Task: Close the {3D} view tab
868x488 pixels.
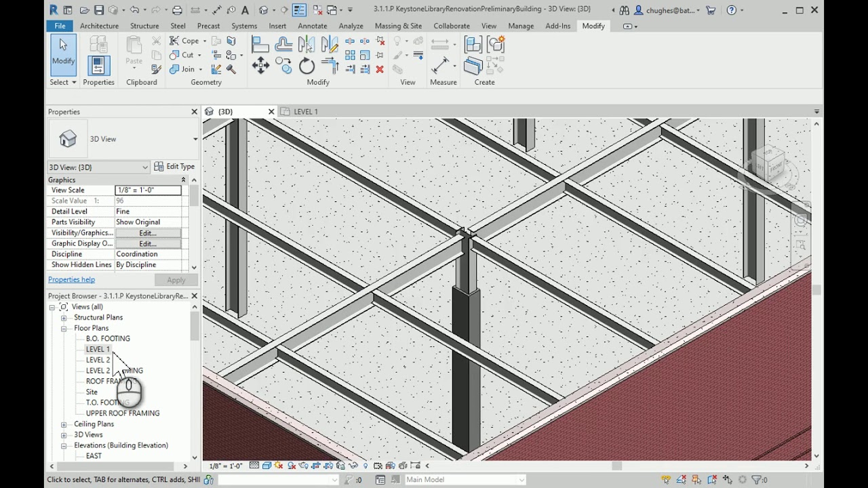Action: tap(271, 112)
